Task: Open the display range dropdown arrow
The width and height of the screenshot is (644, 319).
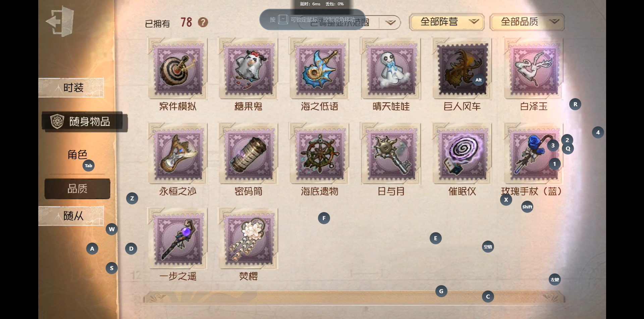Action: [390, 22]
